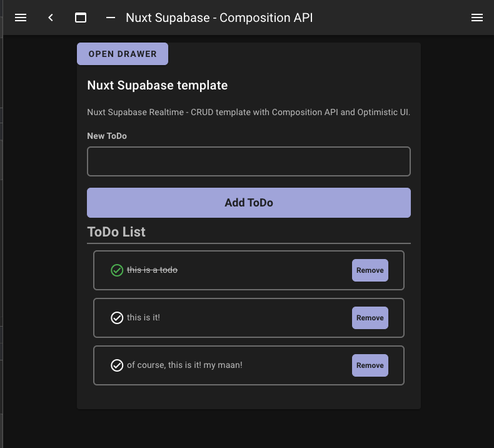Click the strikethrough 'this is a todo' text
494x448 pixels.
152,270
